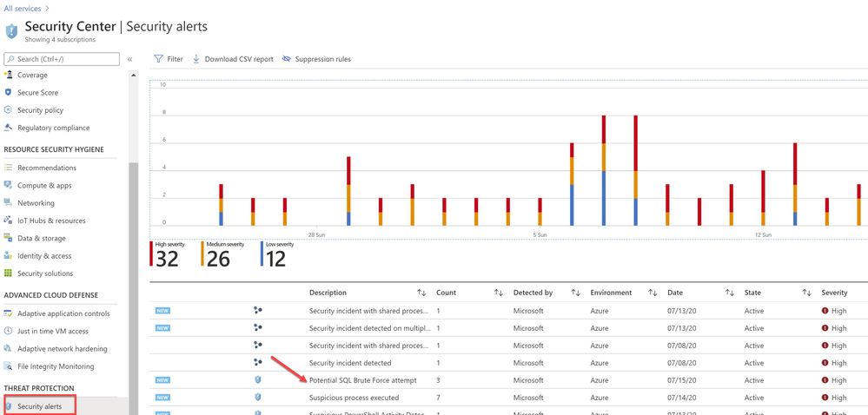Click count 7 in Suspicious process executed row

(x=439, y=398)
